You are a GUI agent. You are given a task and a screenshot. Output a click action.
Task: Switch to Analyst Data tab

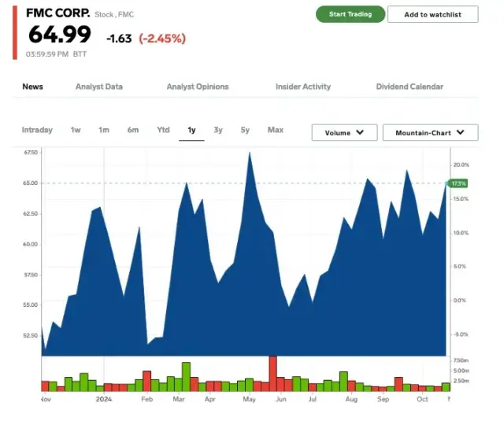coord(98,87)
